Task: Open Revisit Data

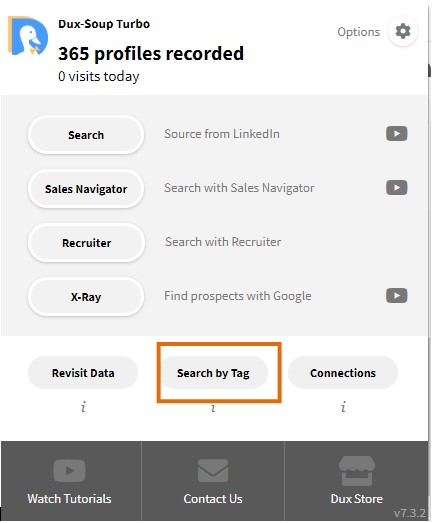Action: tap(83, 373)
